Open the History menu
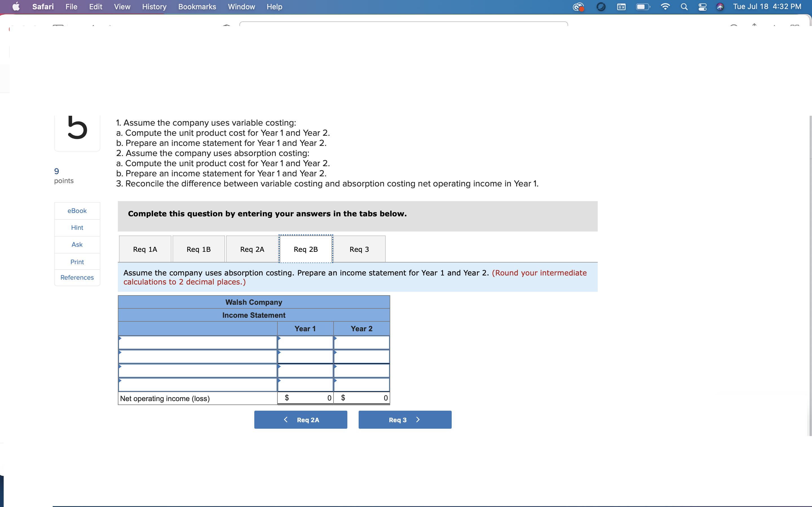This screenshot has height=507, width=812. coord(154,7)
